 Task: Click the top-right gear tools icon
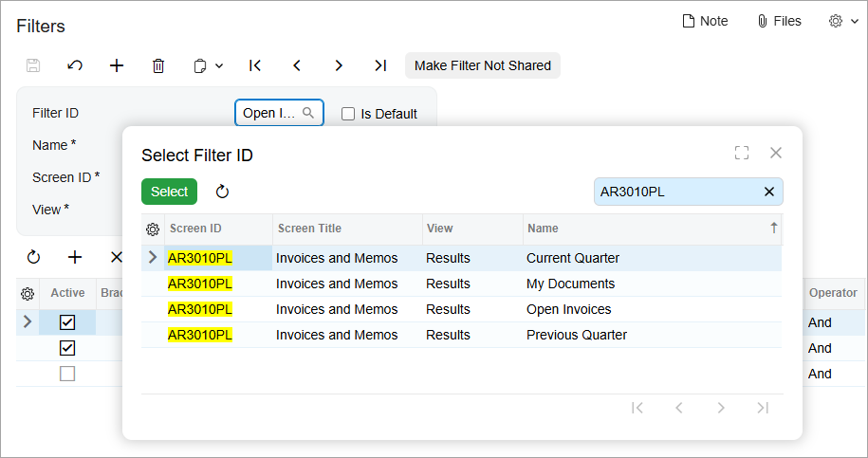pyautogui.click(x=836, y=21)
